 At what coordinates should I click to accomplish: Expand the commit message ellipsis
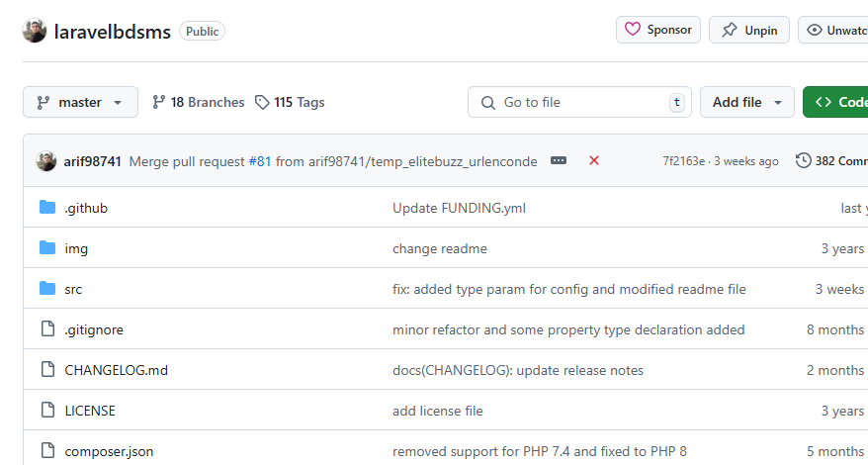pos(559,160)
